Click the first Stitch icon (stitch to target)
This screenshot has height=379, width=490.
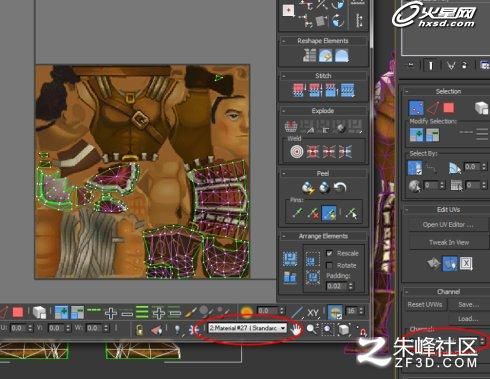point(298,90)
